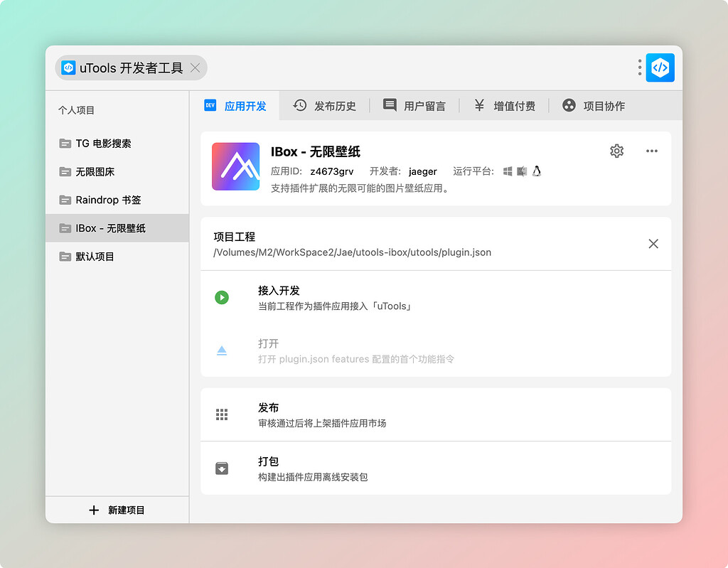Open the three-dot vertical menu
This screenshot has height=568, width=728.
(x=639, y=68)
